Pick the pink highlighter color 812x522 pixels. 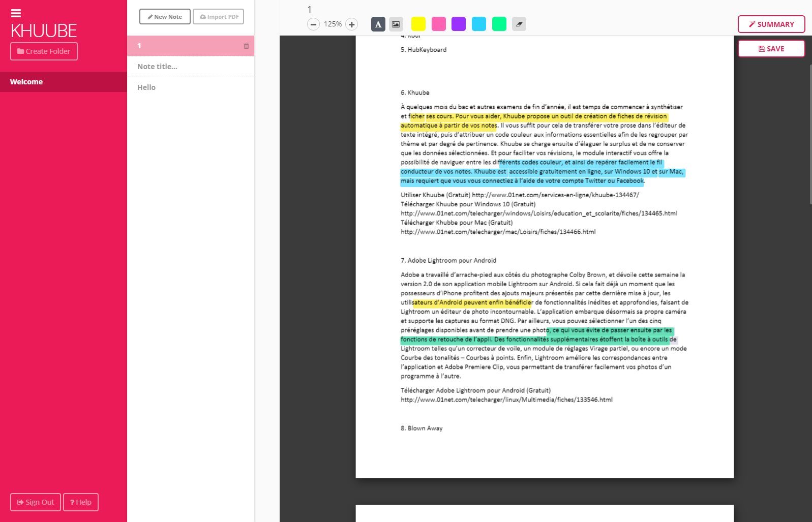click(x=438, y=24)
